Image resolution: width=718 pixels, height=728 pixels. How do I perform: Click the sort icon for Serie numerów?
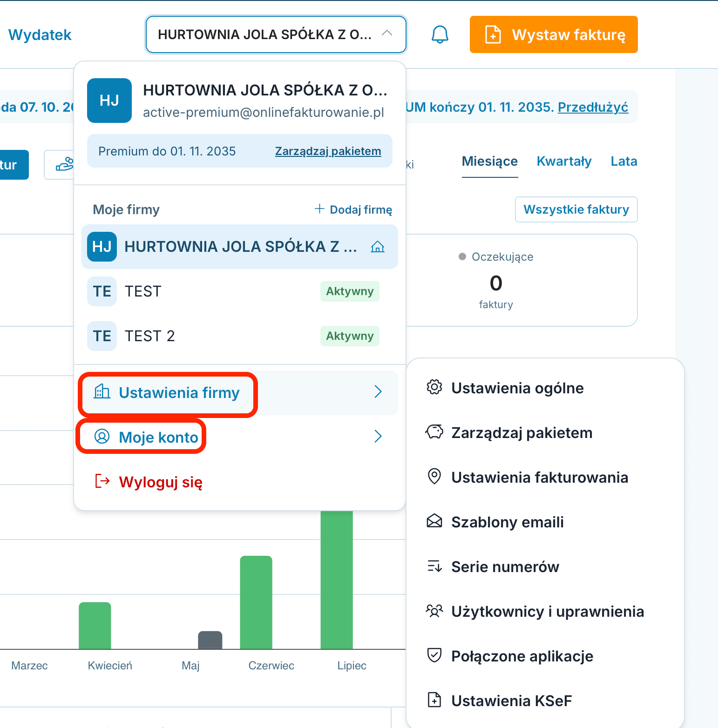434,566
